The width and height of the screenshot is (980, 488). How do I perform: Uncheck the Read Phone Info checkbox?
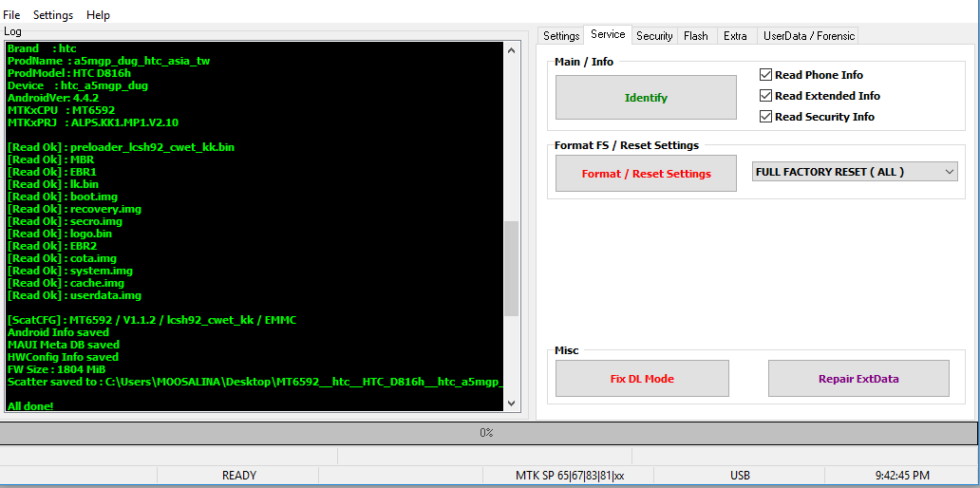tap(766, 75)
